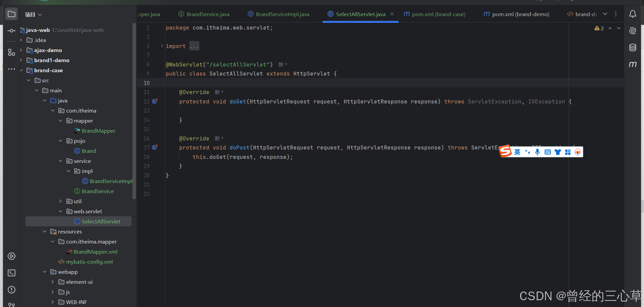
Task: Open Sogou soft keyboard icon
Action: (x=548, y=152)
